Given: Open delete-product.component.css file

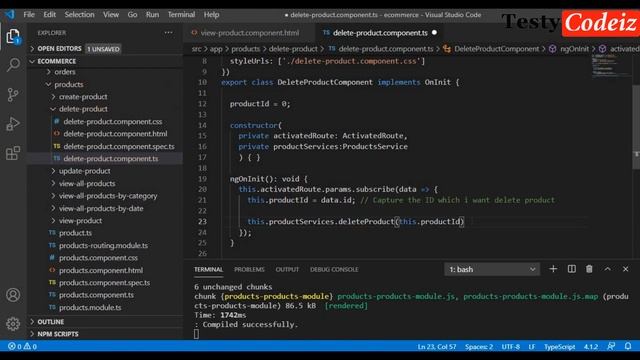Looking at the screenshot, I should [x=113, y=122].
